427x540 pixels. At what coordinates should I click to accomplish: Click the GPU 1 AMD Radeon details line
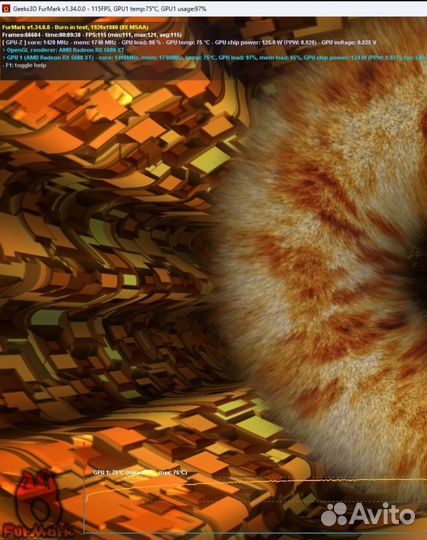214,58
